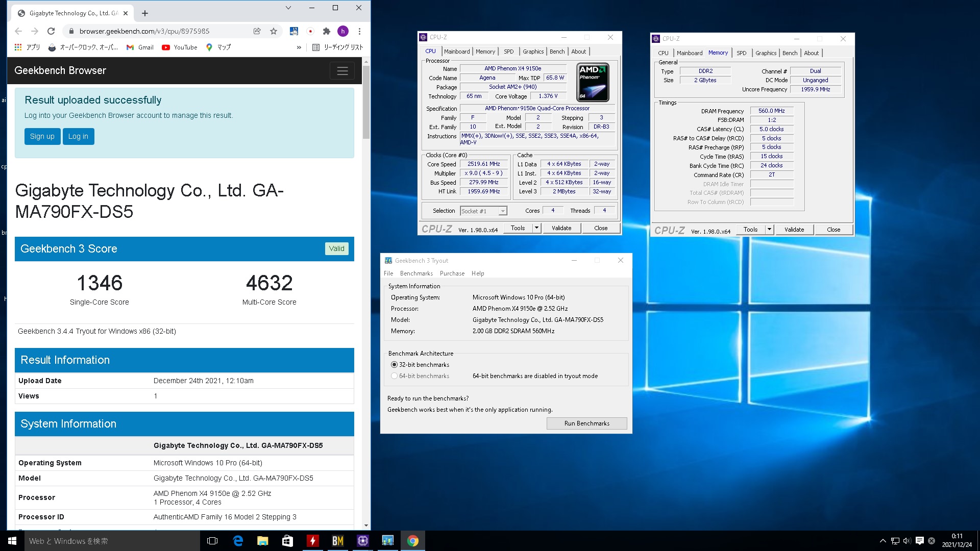Click the Windows search box
Viewport: 980px width, 551px height.
112,541
